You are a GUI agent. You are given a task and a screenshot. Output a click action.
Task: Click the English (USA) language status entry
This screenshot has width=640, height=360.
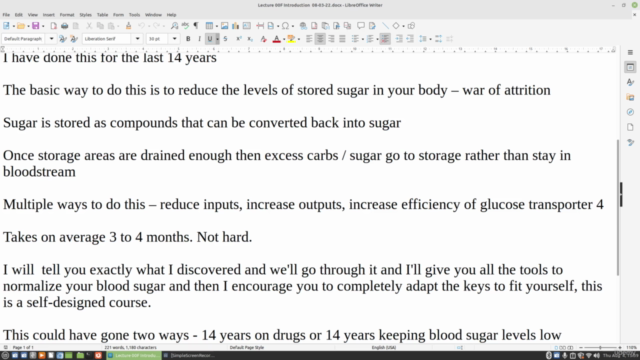(384, 348)
